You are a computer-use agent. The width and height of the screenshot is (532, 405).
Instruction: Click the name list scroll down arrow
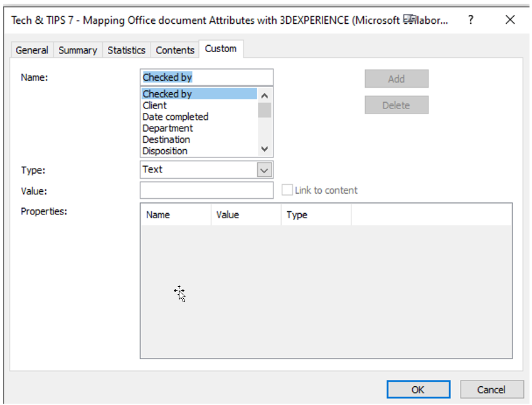coord(265,149)
